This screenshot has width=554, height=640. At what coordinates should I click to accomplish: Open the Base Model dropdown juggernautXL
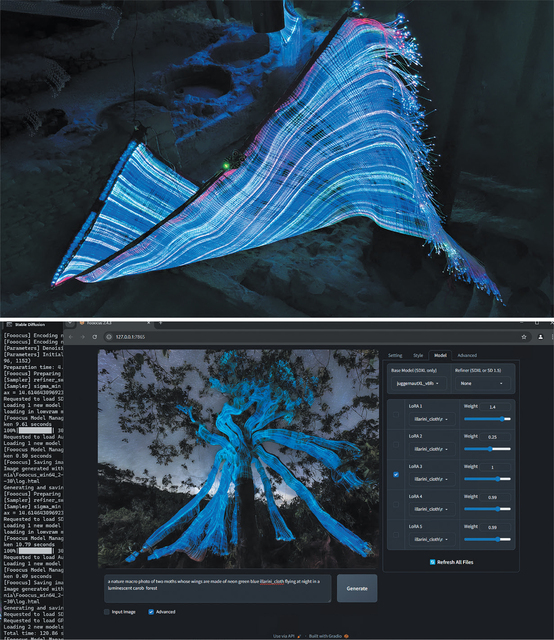[418, 383]
